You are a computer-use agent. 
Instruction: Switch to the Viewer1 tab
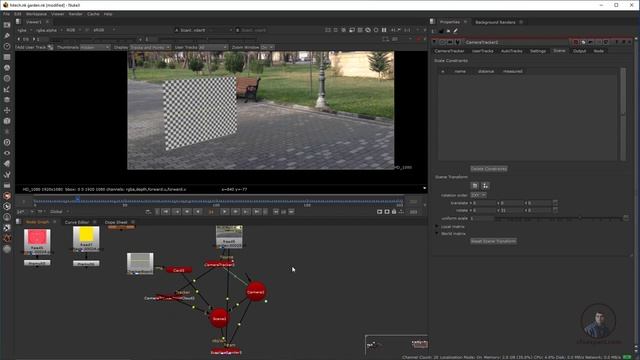[33, 22]
